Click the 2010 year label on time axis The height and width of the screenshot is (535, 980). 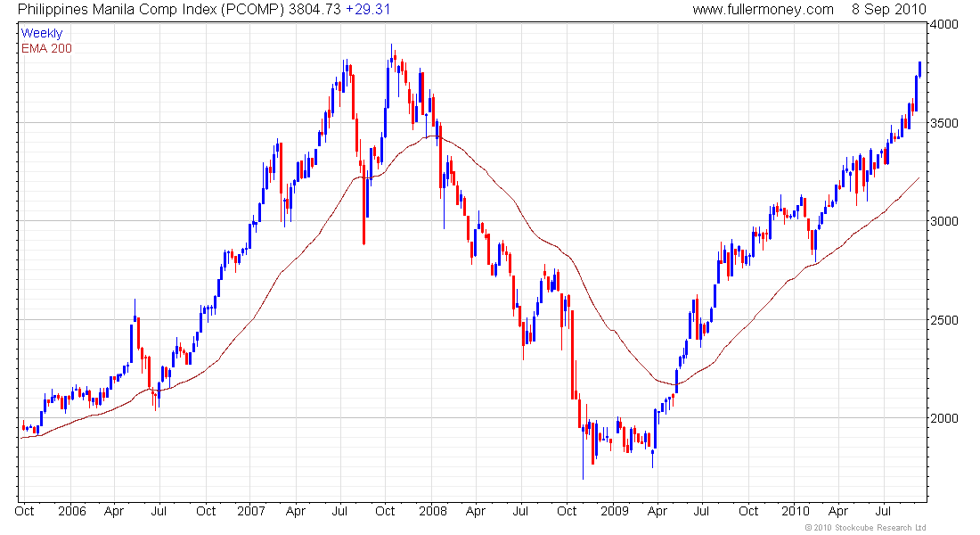coord(796,511)
